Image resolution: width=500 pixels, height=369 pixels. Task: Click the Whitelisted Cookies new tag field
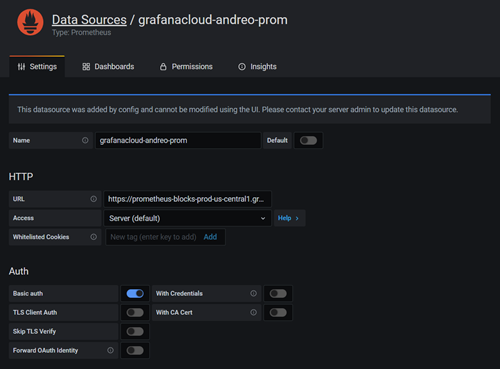[x=153, y=237]
